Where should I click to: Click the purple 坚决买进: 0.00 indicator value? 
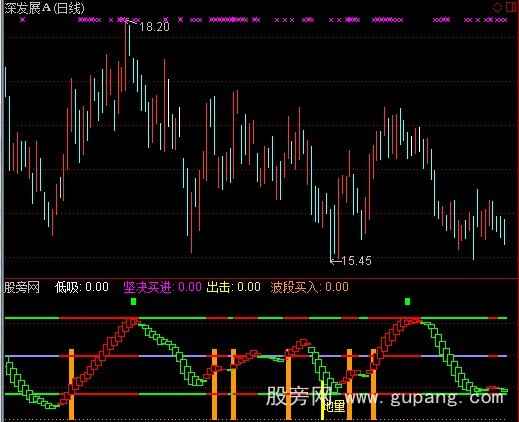pyautogui.click(x=162, y=287)
